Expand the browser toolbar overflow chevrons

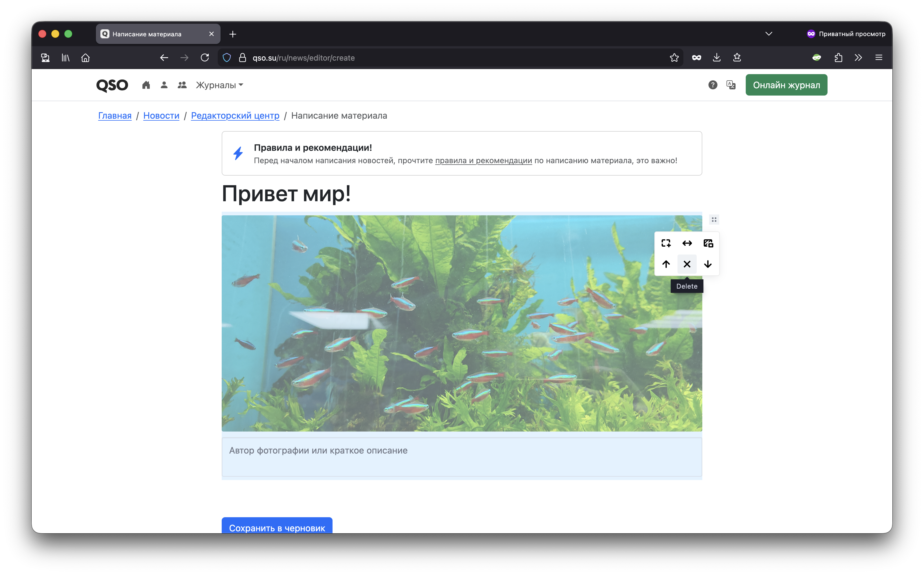[858, 57]
